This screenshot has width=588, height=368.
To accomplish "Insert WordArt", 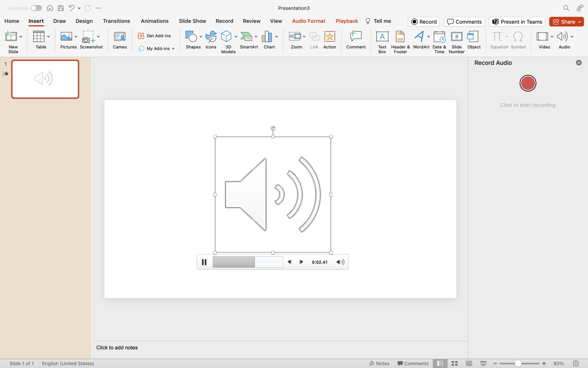I will [x=420, y=40].
